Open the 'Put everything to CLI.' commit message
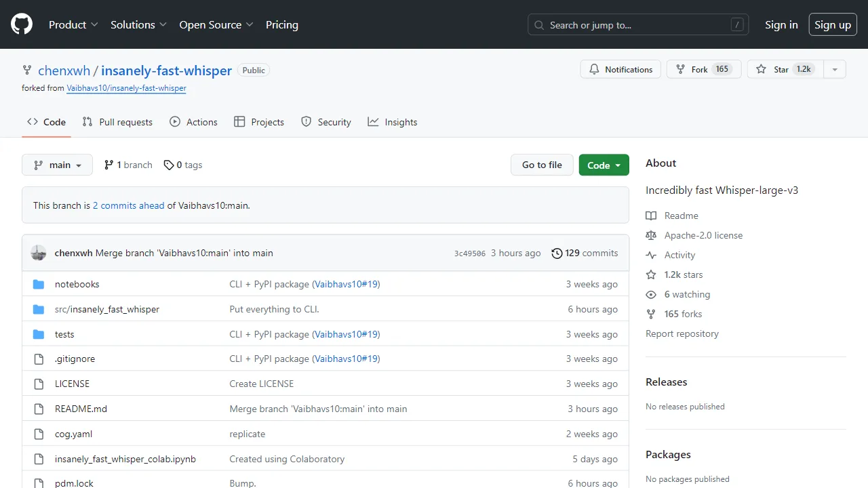 point(274,309)
